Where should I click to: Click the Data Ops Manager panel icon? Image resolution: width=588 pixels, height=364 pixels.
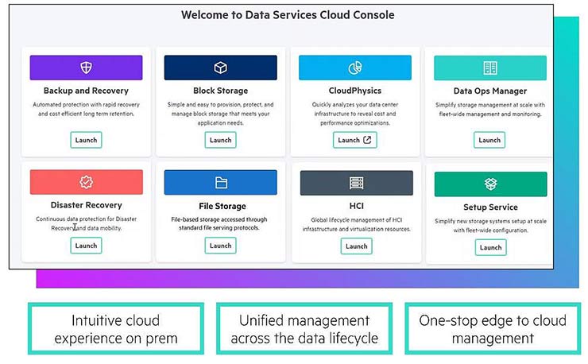[x=489, y=68]
